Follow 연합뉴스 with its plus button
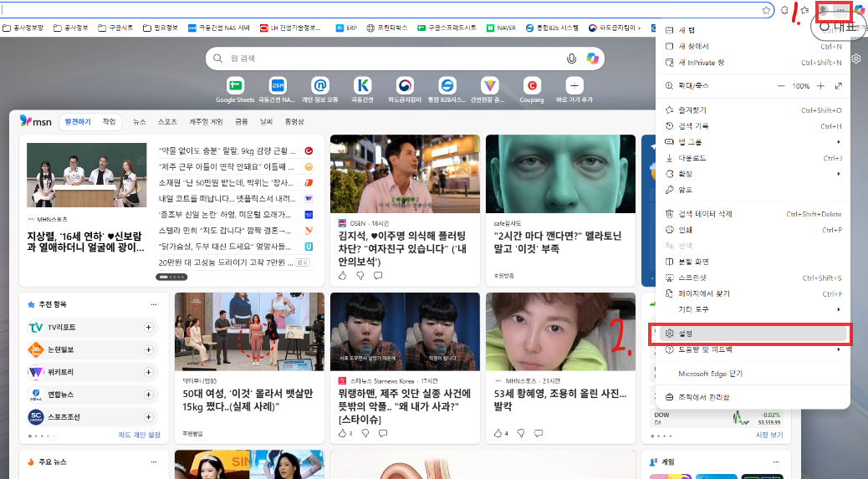The image size is (868, 479). pyautogui.click(x=148, y=395)
